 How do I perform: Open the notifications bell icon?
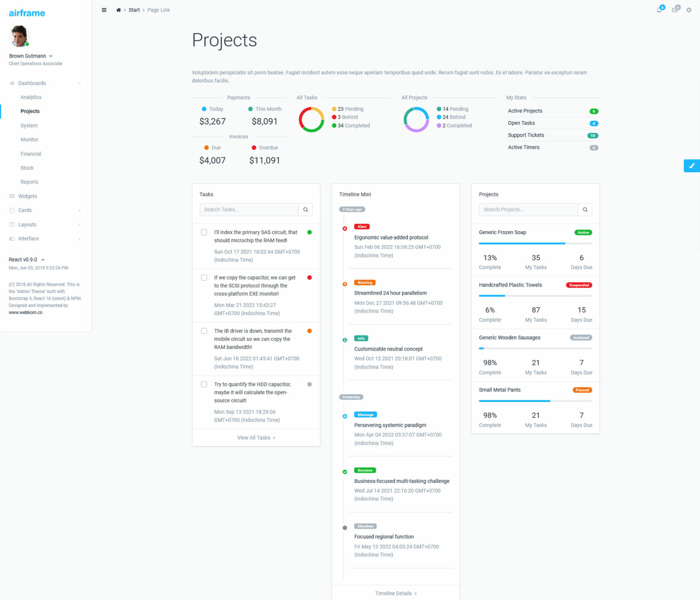(x=658, y=10)
